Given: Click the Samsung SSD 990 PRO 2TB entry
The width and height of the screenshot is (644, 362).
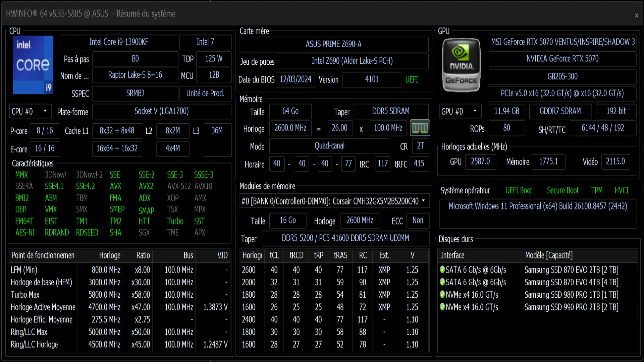Looking at the screenshot, I should pyautogui.click(x=571, y=307).
